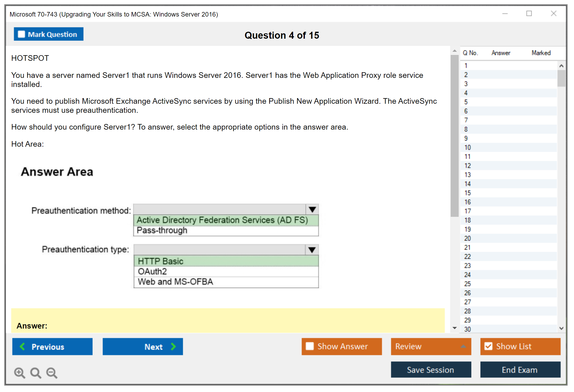Expand the Review dropdown menu
Screen dimensions: 574x392
click(x=463, y=346)
